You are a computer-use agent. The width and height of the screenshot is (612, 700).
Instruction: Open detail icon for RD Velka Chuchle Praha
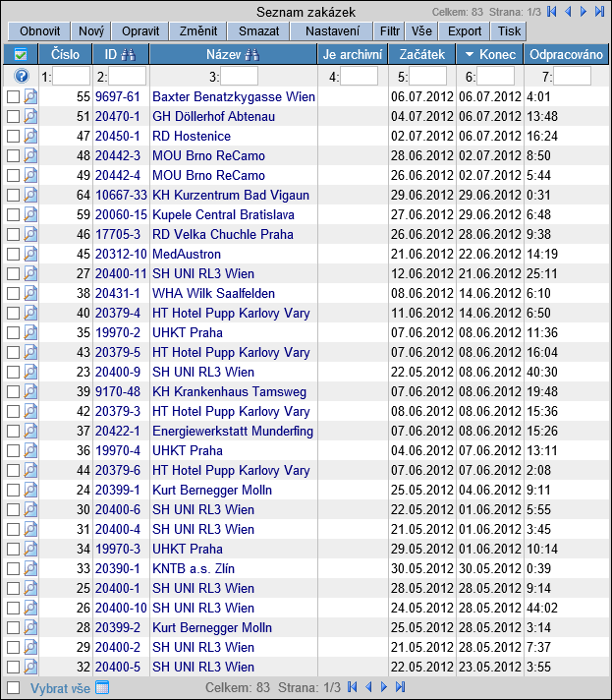click(x=30, y=234)
